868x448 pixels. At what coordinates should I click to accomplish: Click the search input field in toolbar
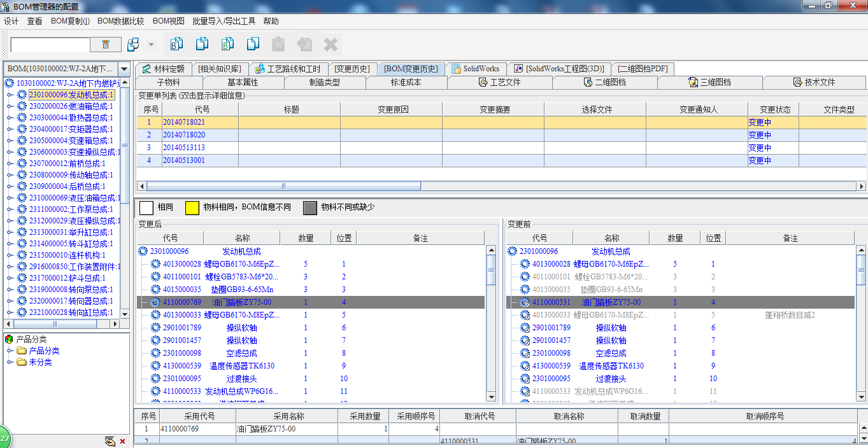(x=50, y=45)
